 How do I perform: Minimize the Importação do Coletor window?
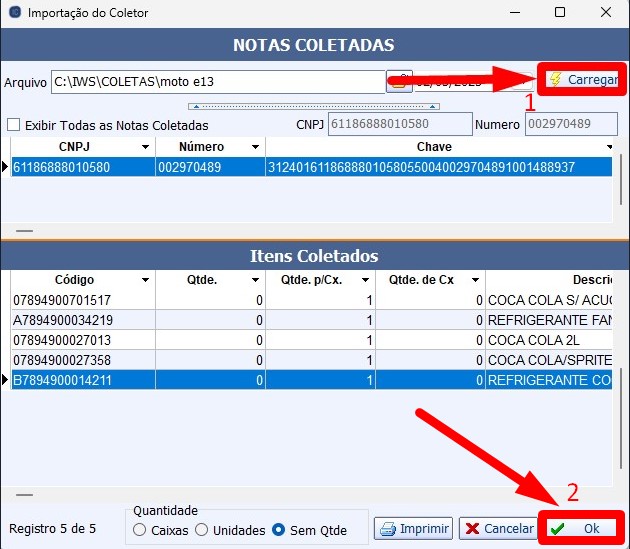(514, 12)
